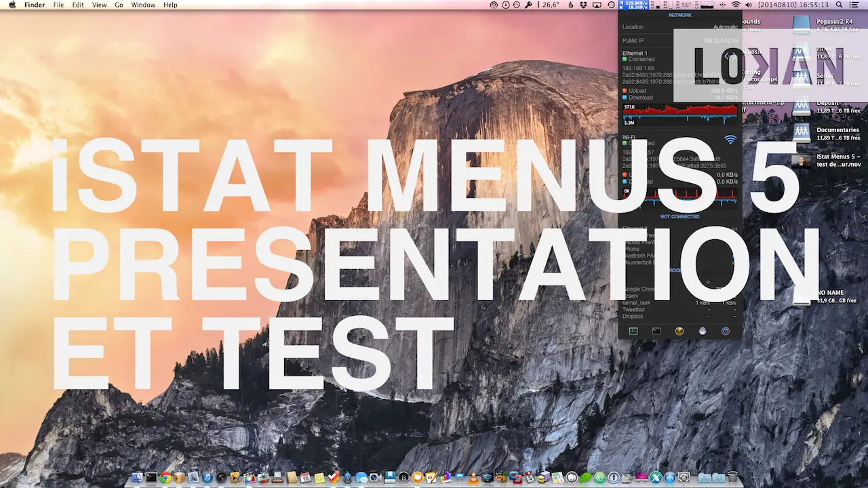Expand the Ethernet 1 section chevron
Viewport: 868px width, 488px height.
pyautogui.click(x=731, y=56)
